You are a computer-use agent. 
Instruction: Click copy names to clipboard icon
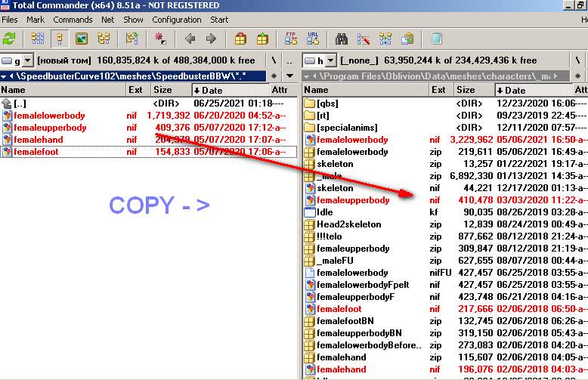[407, 39]
